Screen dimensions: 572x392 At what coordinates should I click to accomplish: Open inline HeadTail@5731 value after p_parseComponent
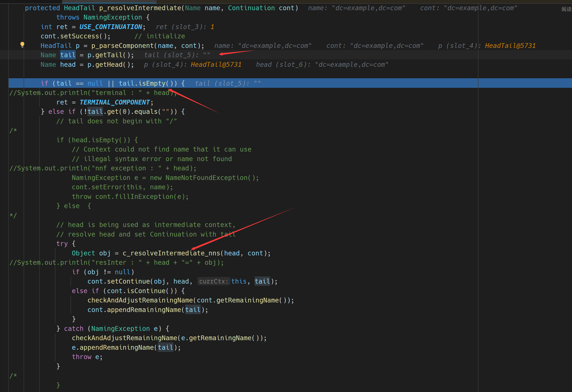[510, 46]
